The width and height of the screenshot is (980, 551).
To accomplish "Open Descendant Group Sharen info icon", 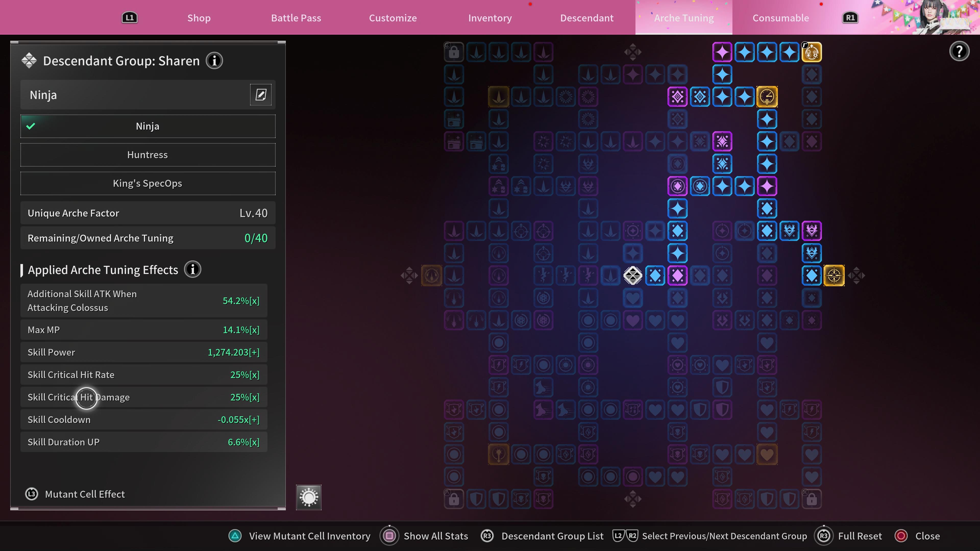I will pos(214,60).
